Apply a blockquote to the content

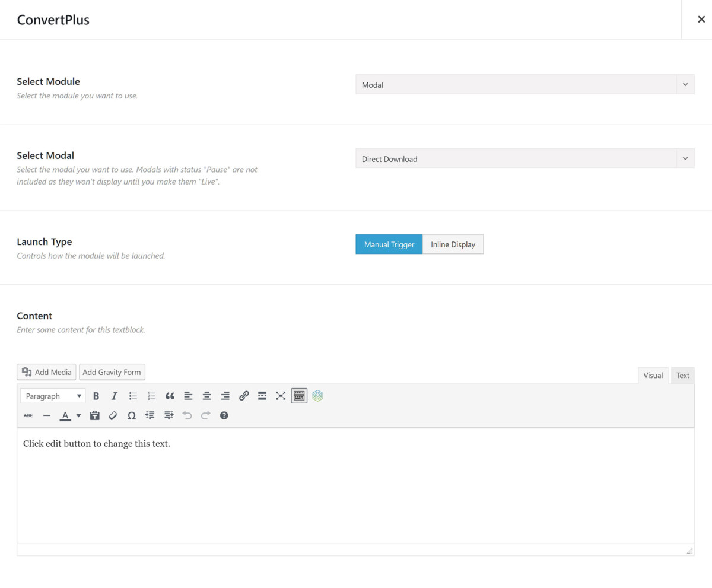pyautogui.click(x=170, y=396)
